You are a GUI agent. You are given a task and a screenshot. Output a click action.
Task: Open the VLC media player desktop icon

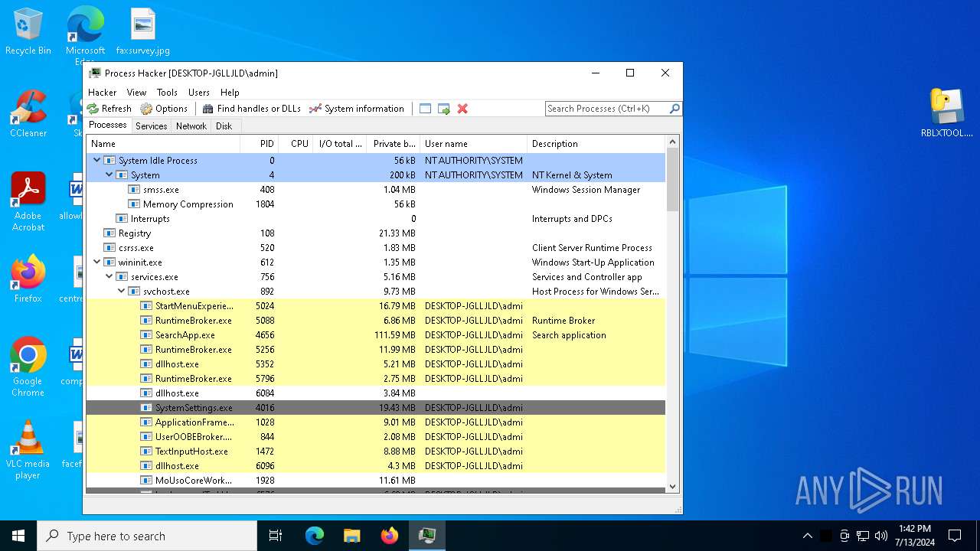[28, 450]
